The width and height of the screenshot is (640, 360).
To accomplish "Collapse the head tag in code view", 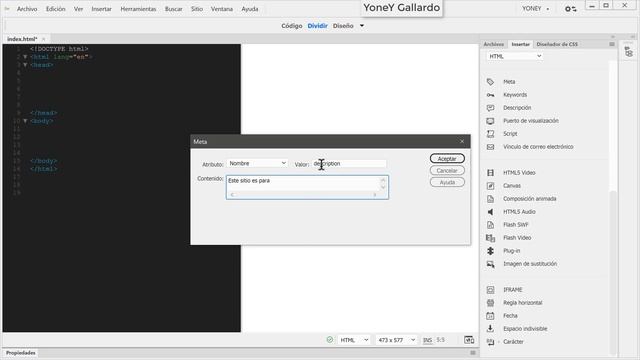I will pyautogui.click(x=25, y=65).
